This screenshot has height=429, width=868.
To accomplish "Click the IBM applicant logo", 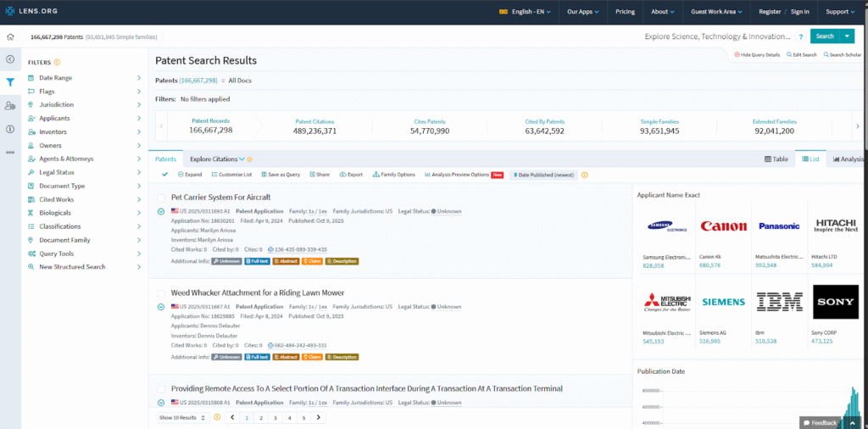I will [780, 302].
